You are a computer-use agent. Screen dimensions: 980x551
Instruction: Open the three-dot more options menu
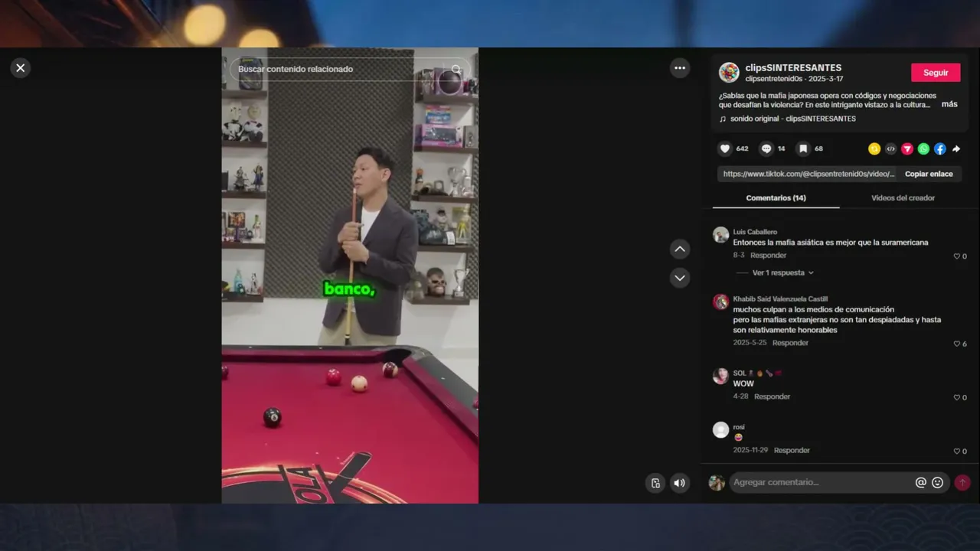tap(680, 68)
